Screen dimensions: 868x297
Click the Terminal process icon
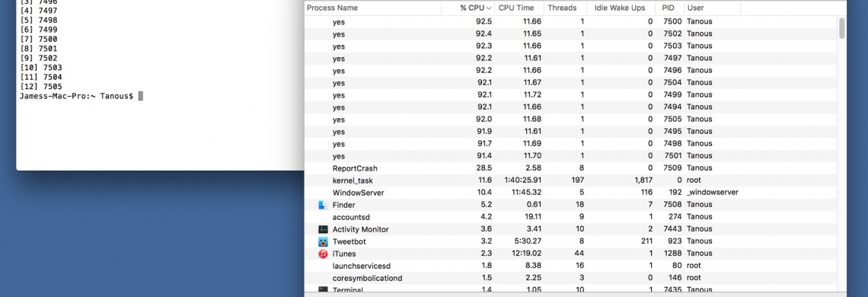point(324,290)
